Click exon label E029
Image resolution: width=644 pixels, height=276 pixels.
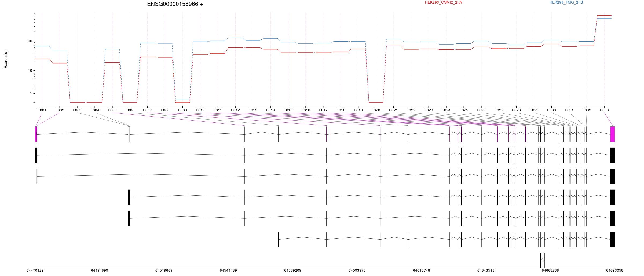coord(534,110)
